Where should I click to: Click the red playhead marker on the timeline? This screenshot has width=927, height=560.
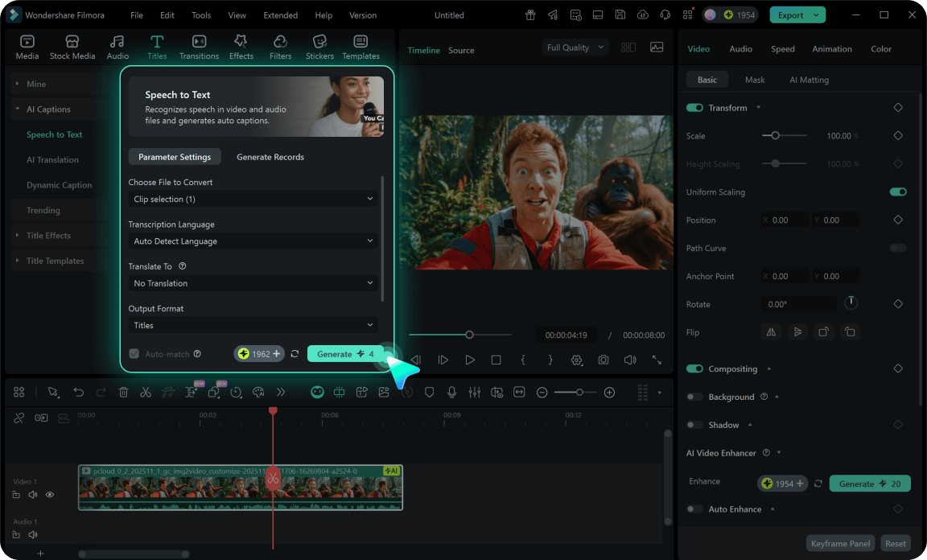(x=273, y=410)
